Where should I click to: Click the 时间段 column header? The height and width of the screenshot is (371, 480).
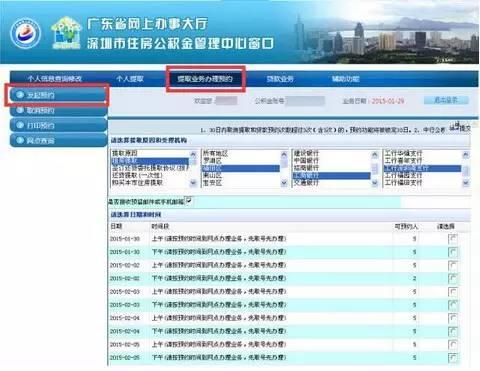click(x=161, y=226)
